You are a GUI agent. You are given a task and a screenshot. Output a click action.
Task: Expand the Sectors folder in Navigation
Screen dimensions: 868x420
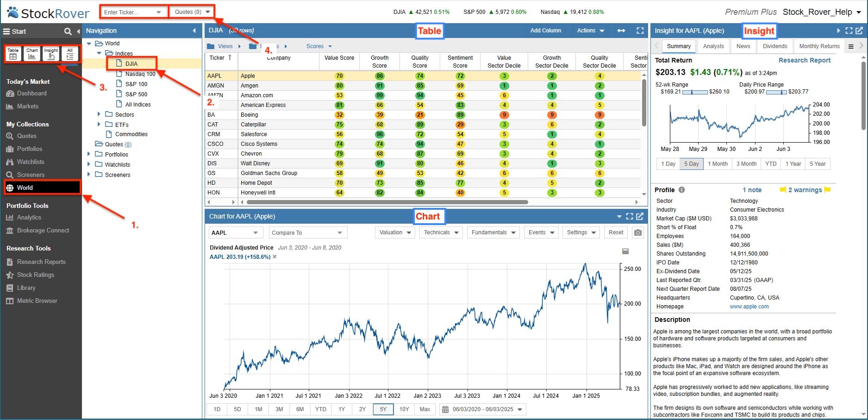(99, 114)
